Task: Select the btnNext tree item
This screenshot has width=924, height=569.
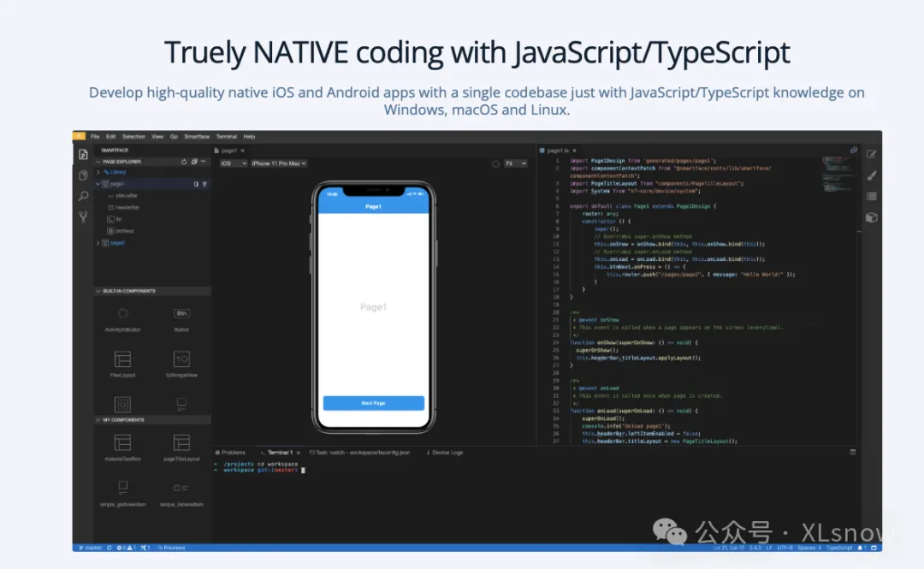Action: point(121,231)
